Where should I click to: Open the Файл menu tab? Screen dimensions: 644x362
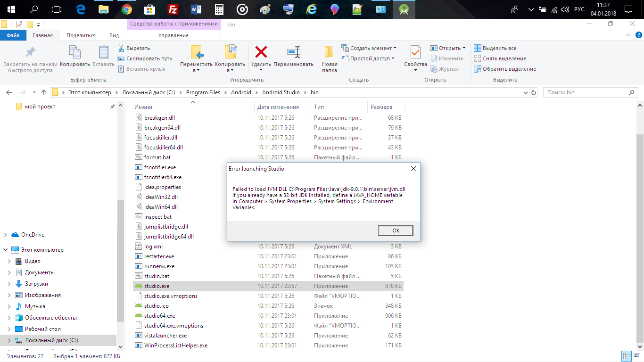click(x=13, y=35)
